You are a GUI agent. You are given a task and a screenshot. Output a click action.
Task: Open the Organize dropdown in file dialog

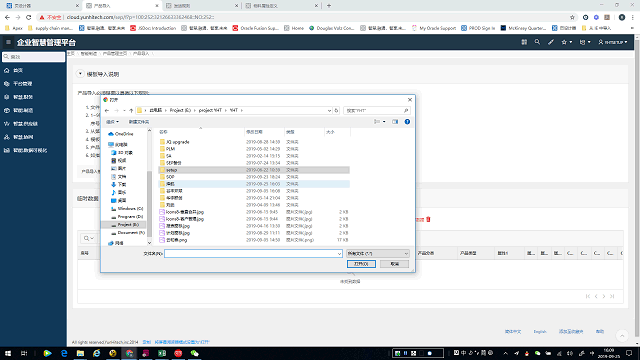coord(112,122)
